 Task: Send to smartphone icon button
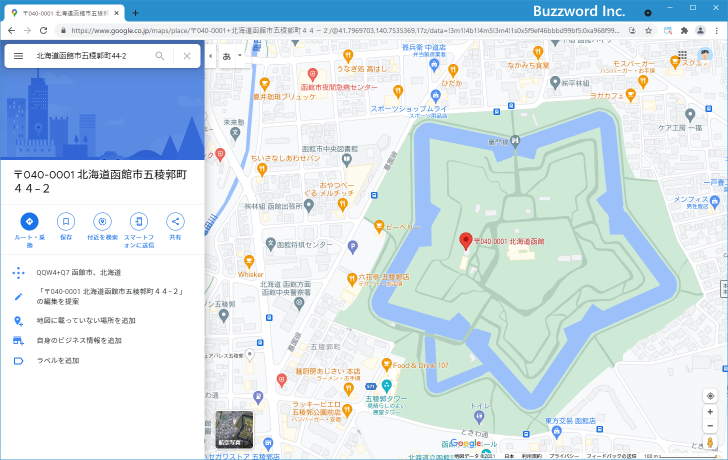tap(139, 221)
